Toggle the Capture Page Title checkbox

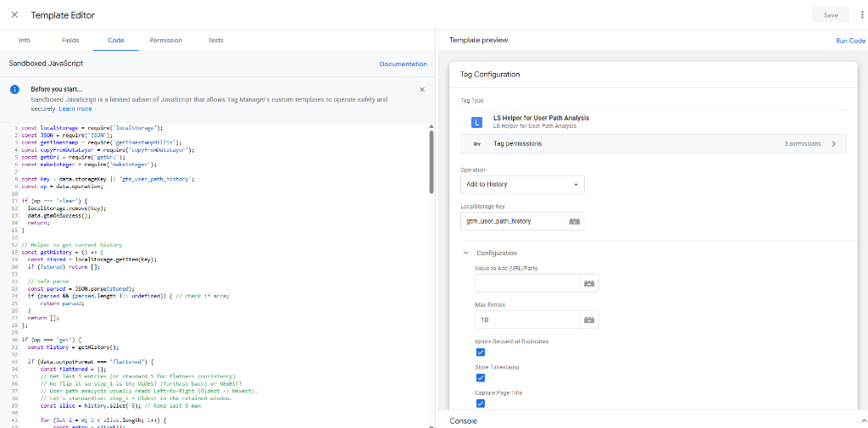tap(480, 403)
